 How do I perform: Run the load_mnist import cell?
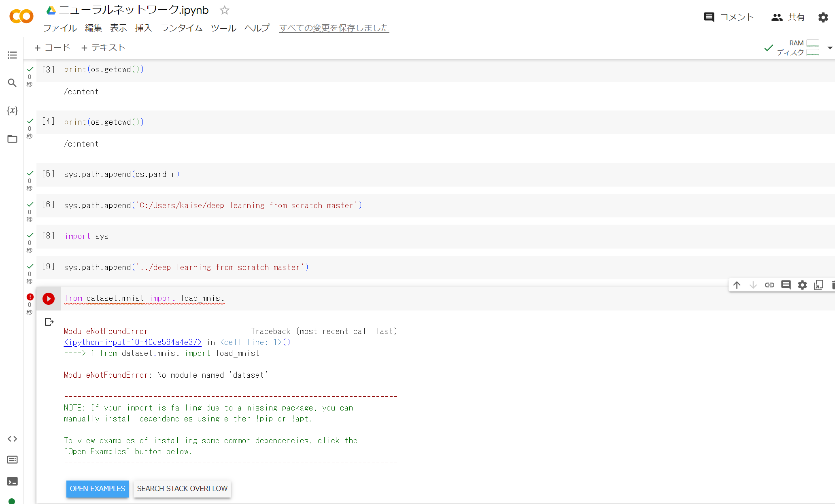click(48, 298)
